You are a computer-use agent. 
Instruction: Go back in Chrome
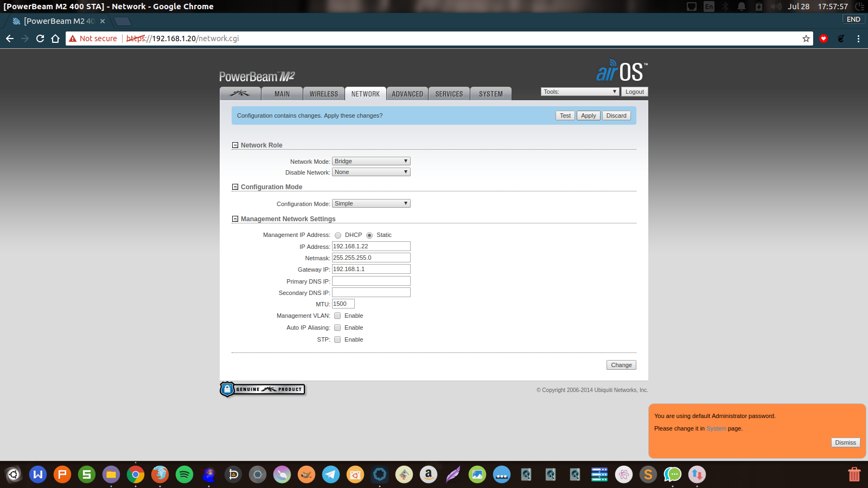coord(10,38)
